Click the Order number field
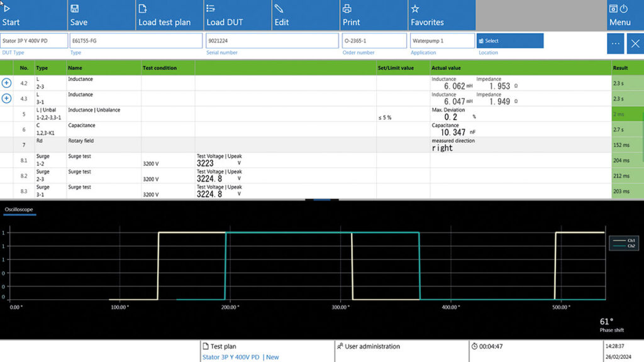 pos(374,41)
